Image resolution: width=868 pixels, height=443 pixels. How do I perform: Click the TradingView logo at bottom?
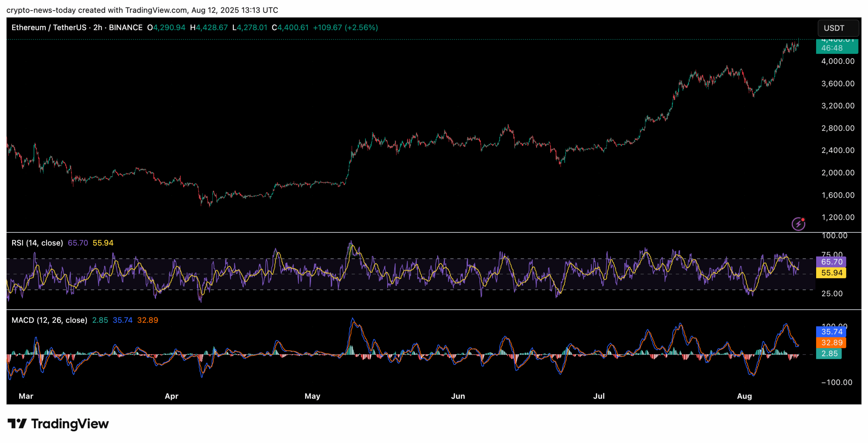pos(58,424)
